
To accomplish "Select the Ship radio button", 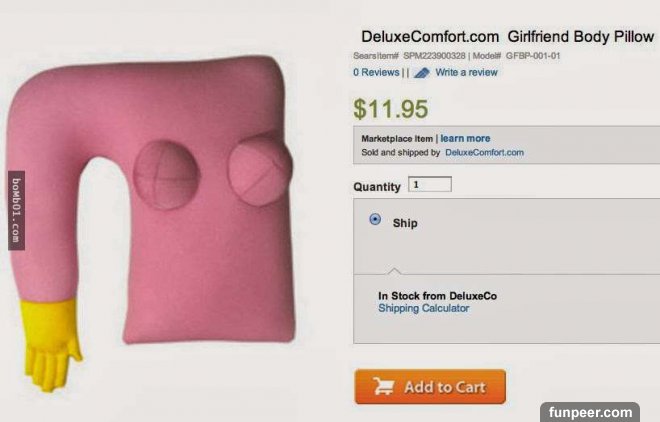I will (x=375, y=220).
